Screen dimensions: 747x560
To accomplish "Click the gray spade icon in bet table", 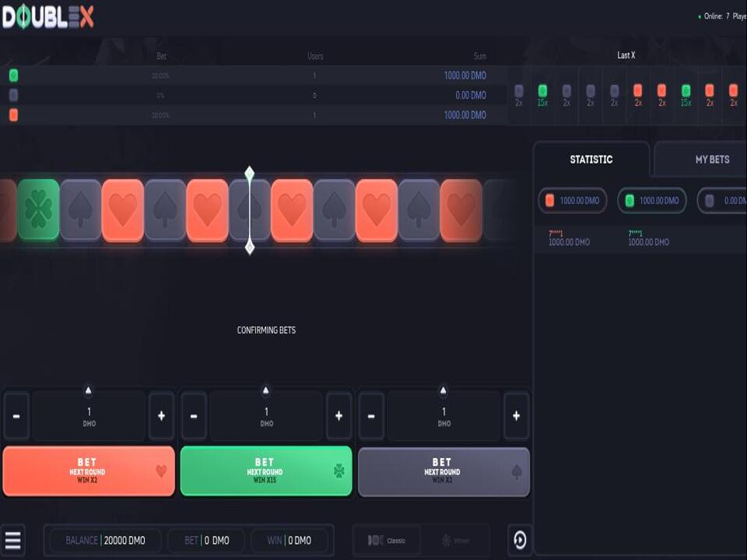I will pyautogui.click(x=13, y=96).
